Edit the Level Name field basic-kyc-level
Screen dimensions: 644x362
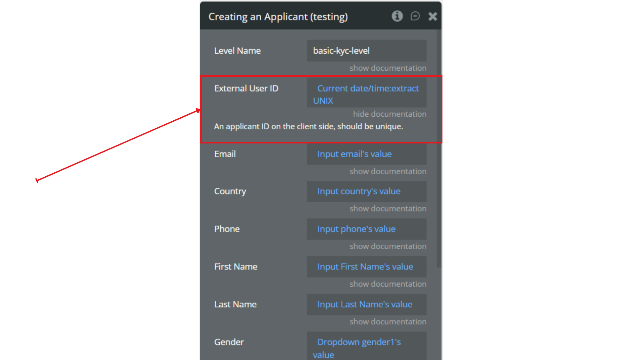click(366, 51)
